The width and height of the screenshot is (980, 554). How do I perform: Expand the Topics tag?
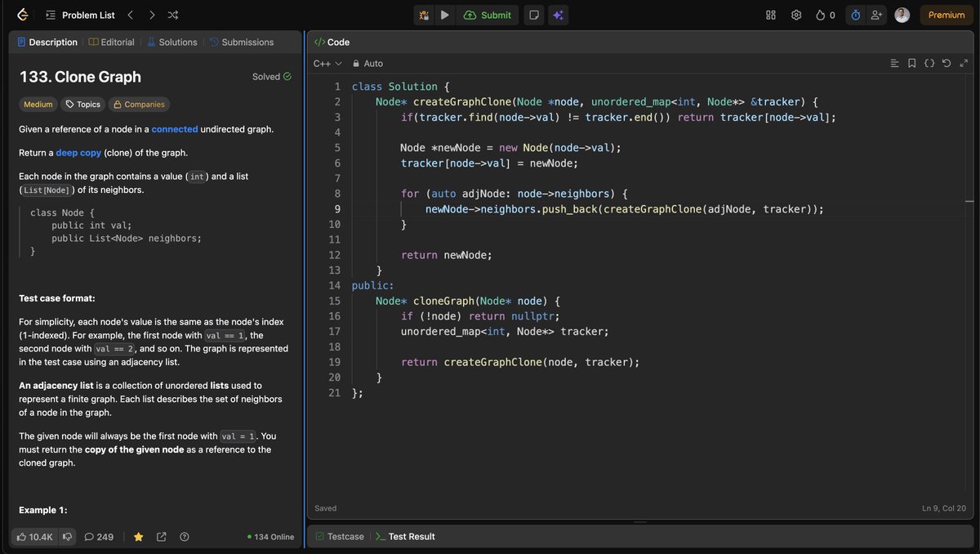click(x=82, y=104)
